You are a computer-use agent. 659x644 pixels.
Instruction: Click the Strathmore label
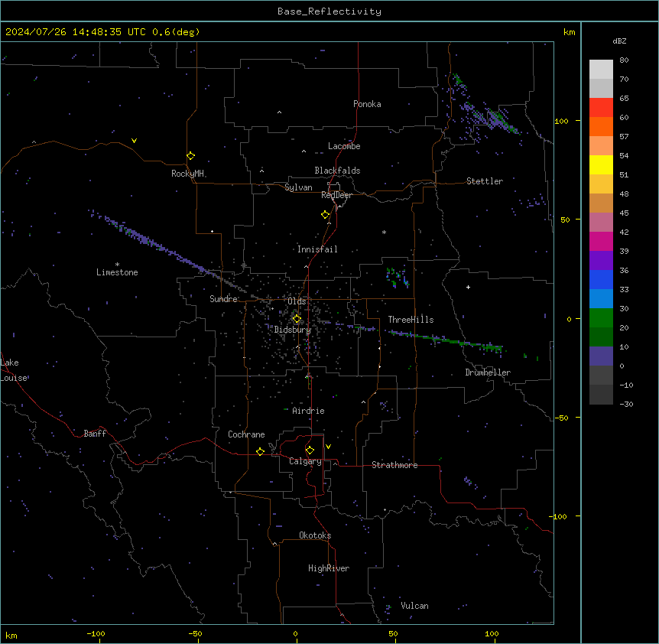point(394,465)
